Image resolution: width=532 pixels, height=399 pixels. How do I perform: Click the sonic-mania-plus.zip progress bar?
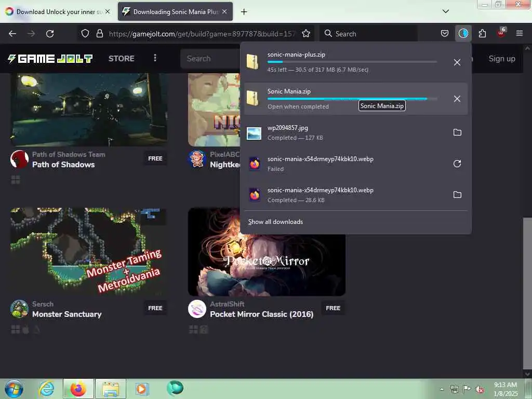[352, 62]
